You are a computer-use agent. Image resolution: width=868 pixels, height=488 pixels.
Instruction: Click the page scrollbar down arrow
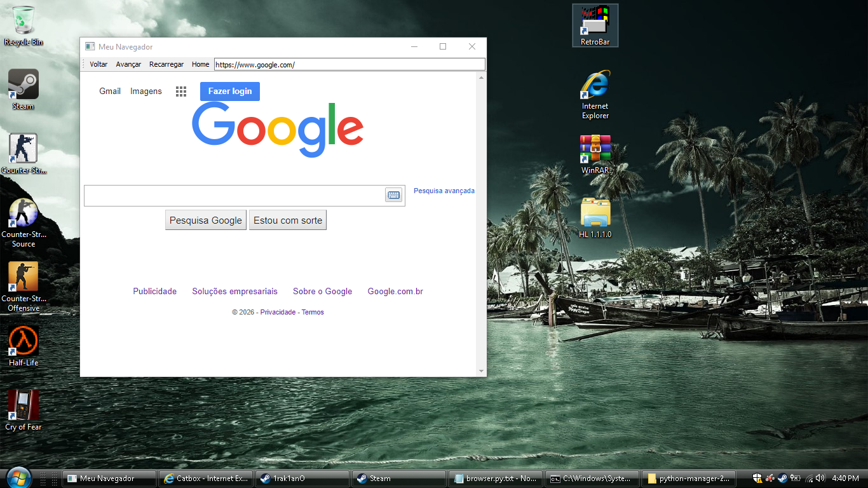pyautogui.click(x=481, y=371)
